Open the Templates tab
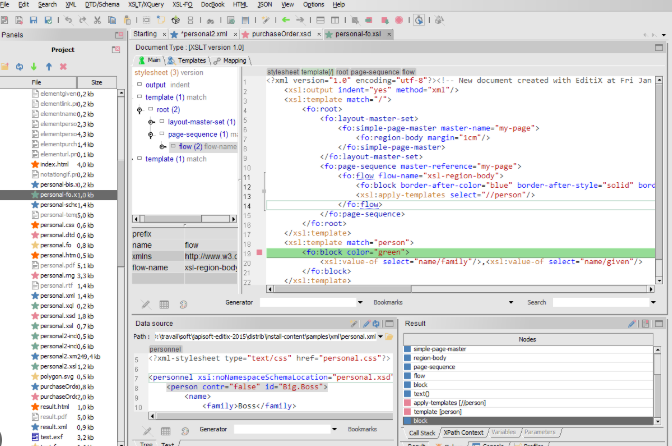Image resolution: width=672 pixels, height=446 pixels. click(x=193, y=60)
